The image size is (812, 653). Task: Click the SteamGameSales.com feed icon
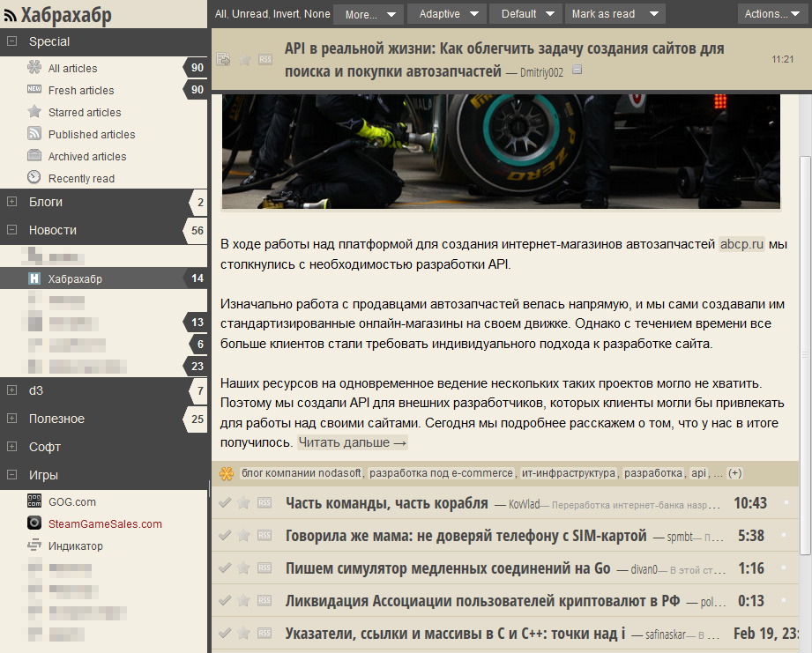(34, 523)
